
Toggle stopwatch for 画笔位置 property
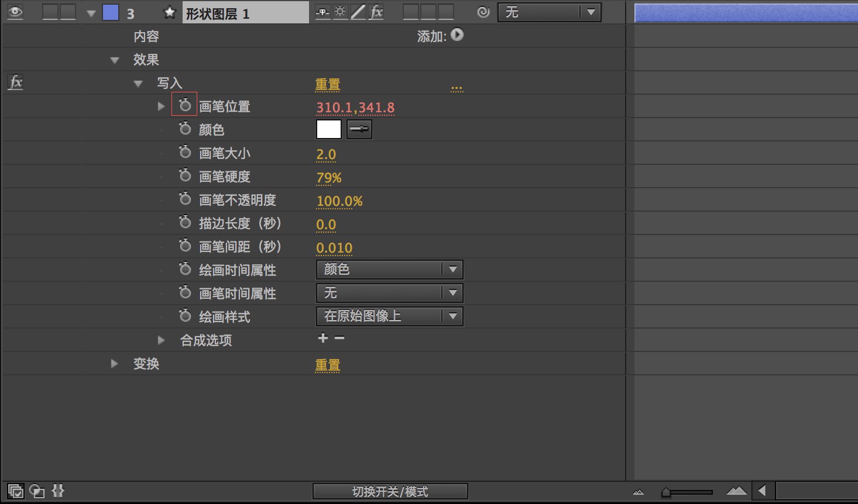(x=185, y=105)
